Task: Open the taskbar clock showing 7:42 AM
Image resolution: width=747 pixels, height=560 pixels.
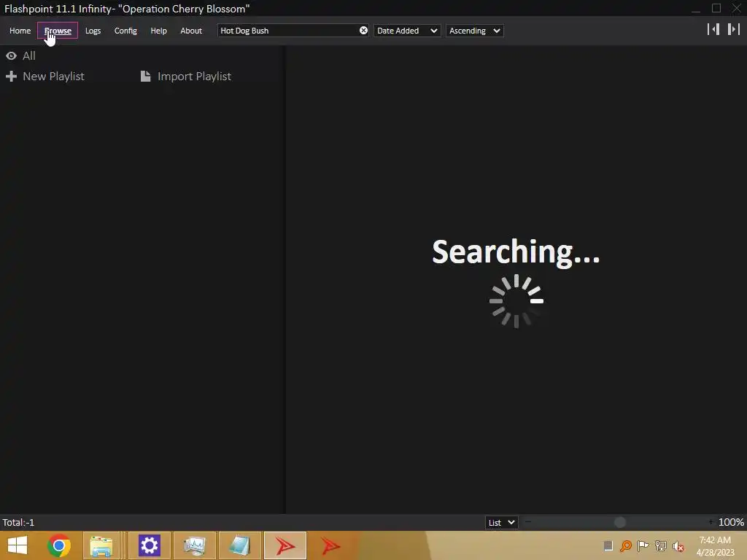Action: (715, 546)
